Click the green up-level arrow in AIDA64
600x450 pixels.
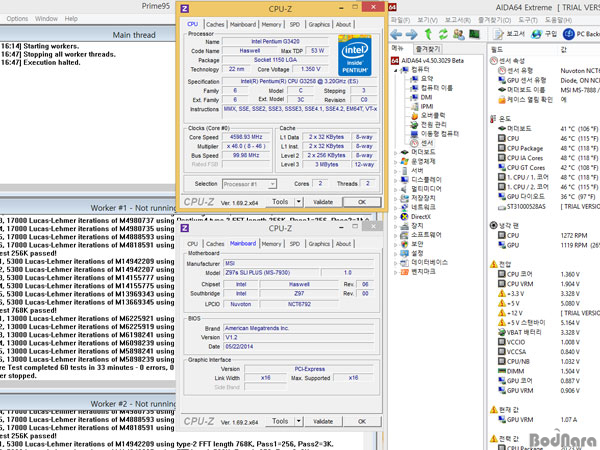tap(428, 34)
